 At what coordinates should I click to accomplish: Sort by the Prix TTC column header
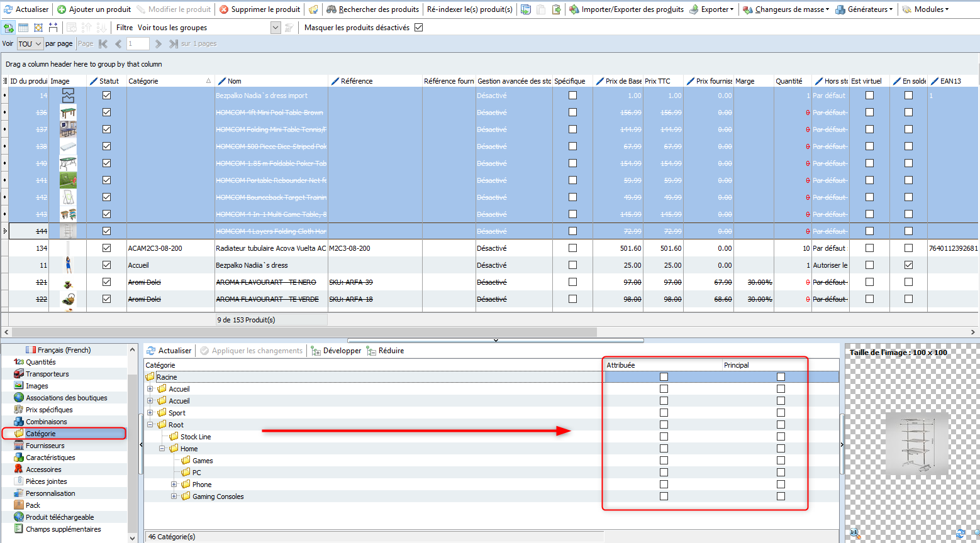tap(663, 81)
